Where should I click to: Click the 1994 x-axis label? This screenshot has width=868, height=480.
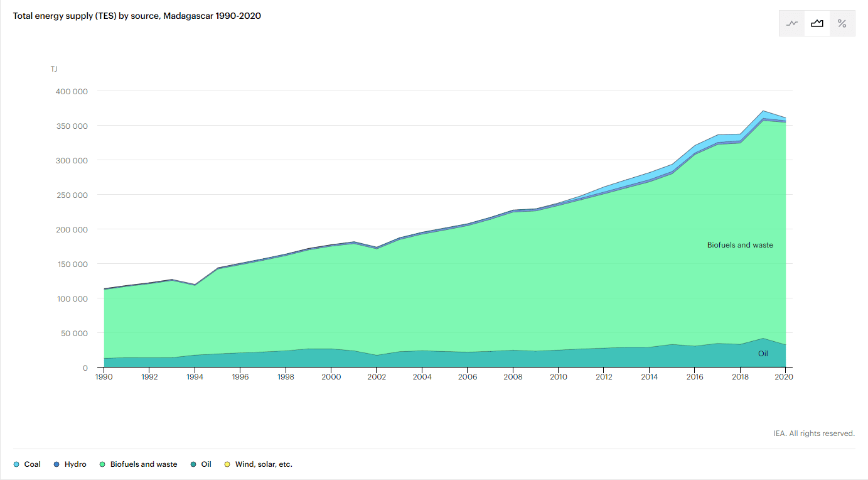(195, 377)
